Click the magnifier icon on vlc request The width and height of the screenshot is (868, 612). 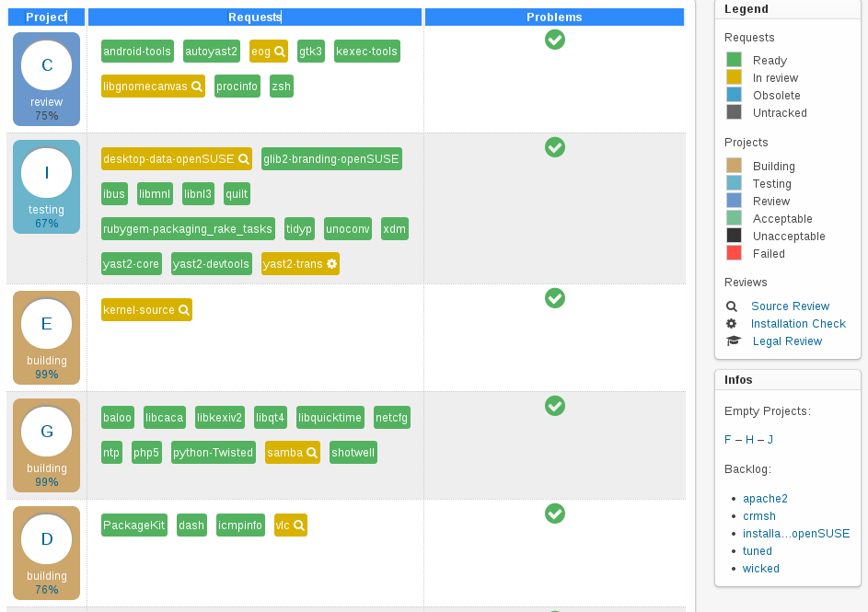coord(299,525)
